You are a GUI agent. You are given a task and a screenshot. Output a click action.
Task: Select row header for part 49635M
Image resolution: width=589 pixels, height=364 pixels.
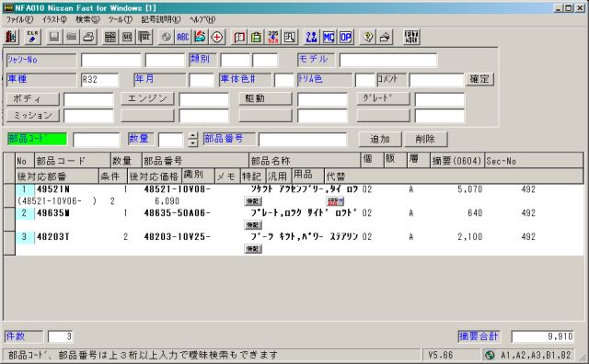coord(9,219)
